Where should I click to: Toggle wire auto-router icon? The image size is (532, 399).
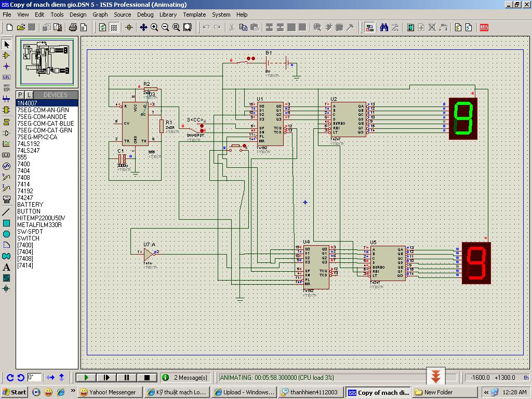[369, 28]
